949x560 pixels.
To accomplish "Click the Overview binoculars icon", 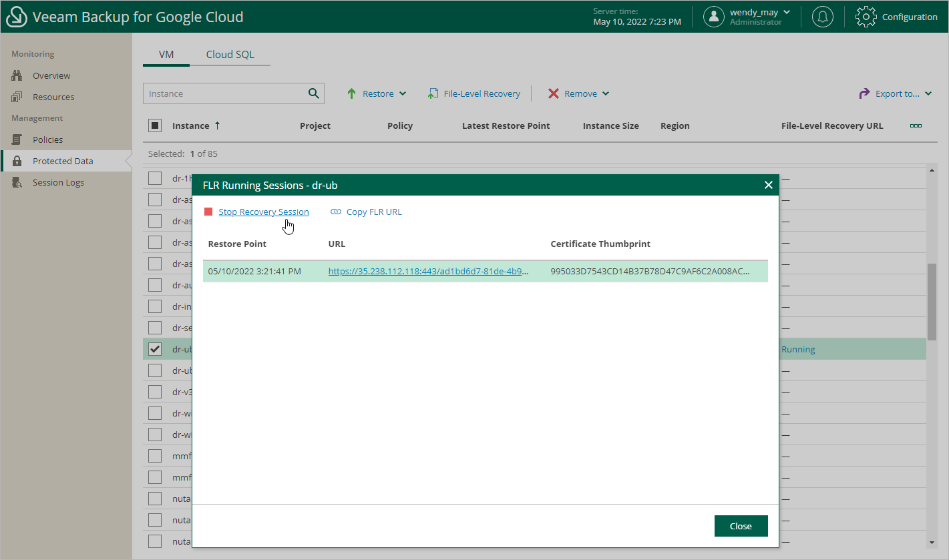I will (x=17, y=75).
